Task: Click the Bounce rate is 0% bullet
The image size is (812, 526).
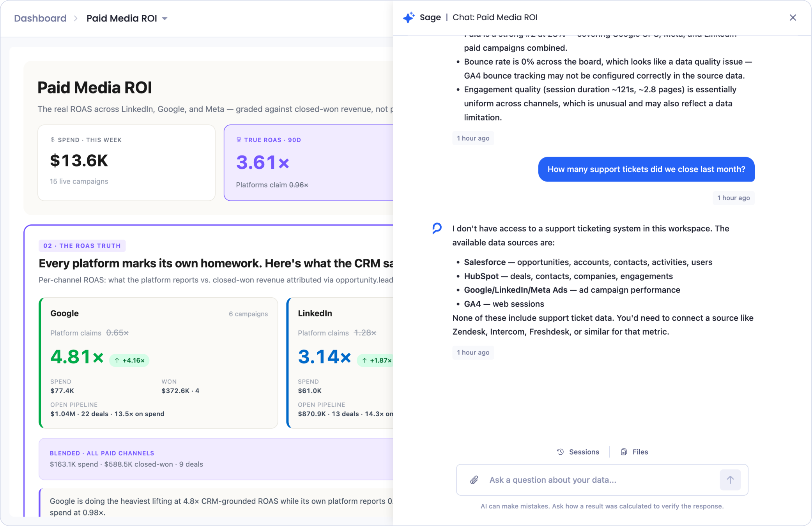Action: [x=608, y=69]
